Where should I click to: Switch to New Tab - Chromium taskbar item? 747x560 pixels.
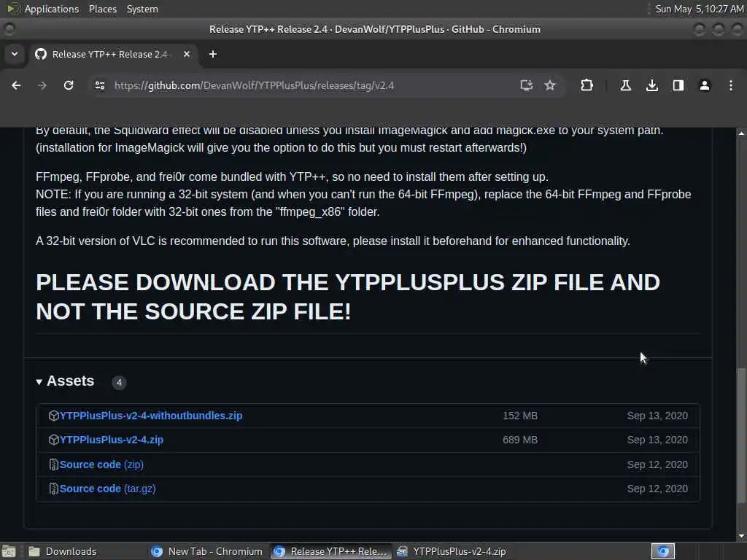(207, 551)
